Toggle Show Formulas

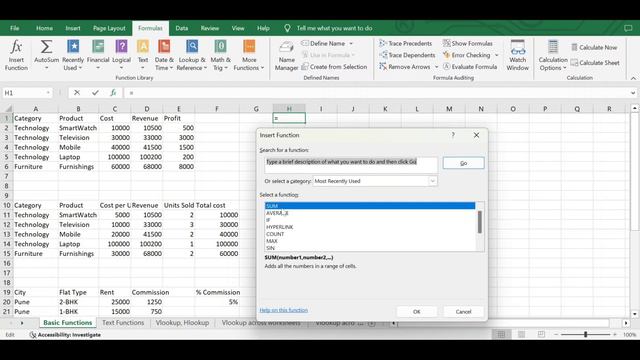click(x=468, y=43)
